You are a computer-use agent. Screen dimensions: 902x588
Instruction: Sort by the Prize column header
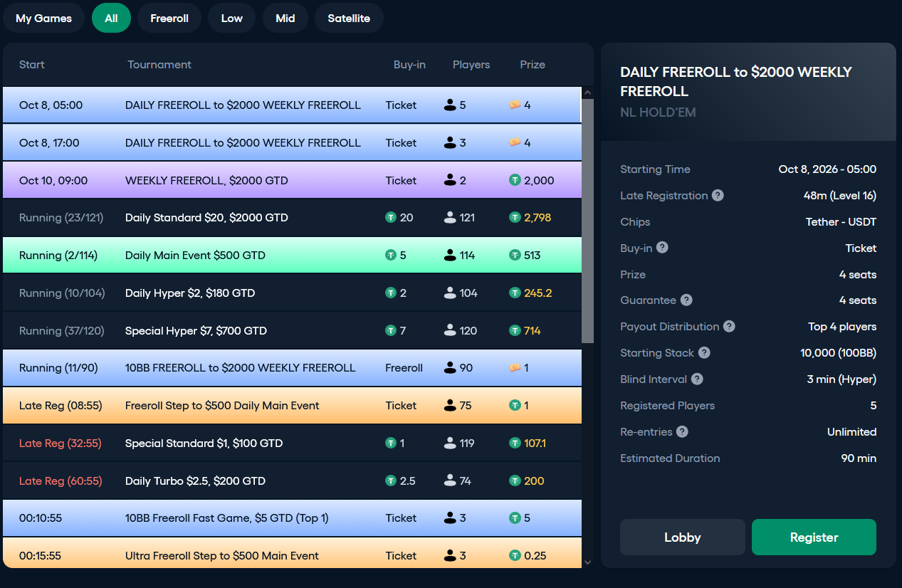[533, 65]
